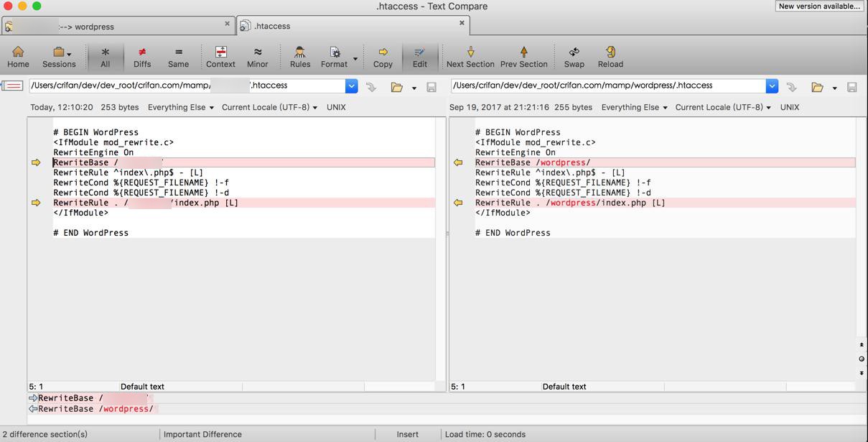Image resolution: width=868 pixels, height=442 pixels.
Task: Click New version available button
Action: tap(819, 6)
